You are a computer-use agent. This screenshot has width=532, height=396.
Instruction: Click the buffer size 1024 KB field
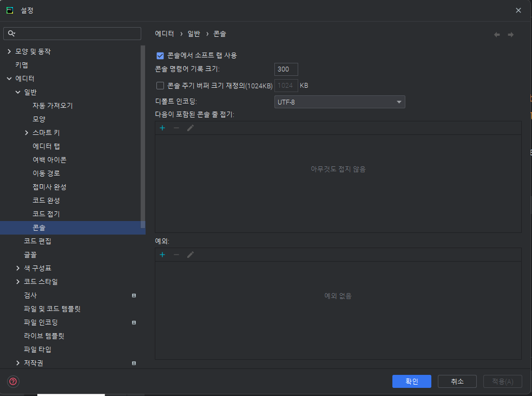(x=286, y=86)
